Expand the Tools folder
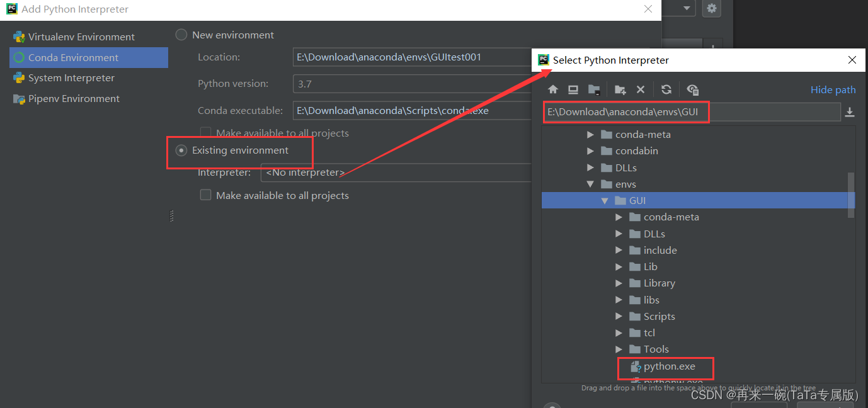The width and height of the screenshot is (868, 408). (619, 349)
